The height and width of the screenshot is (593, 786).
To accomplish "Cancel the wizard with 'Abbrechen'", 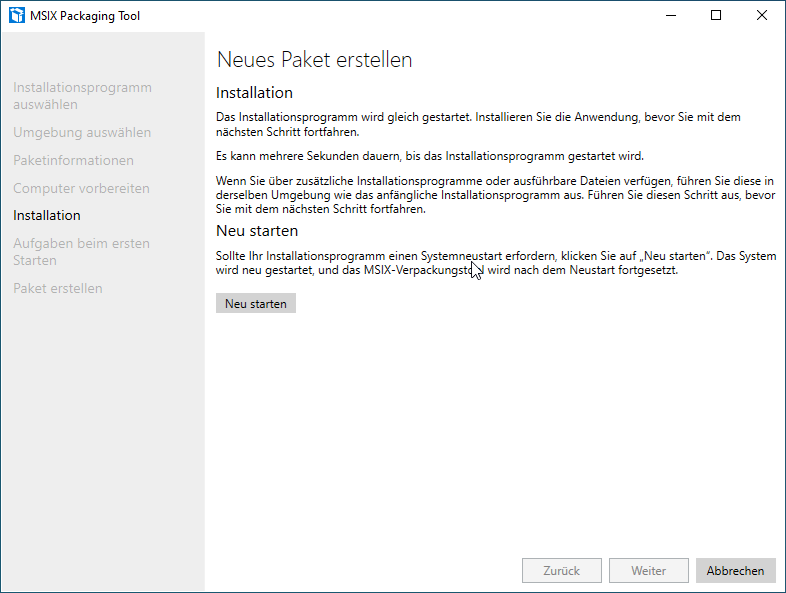I will (x=735, y=570).
